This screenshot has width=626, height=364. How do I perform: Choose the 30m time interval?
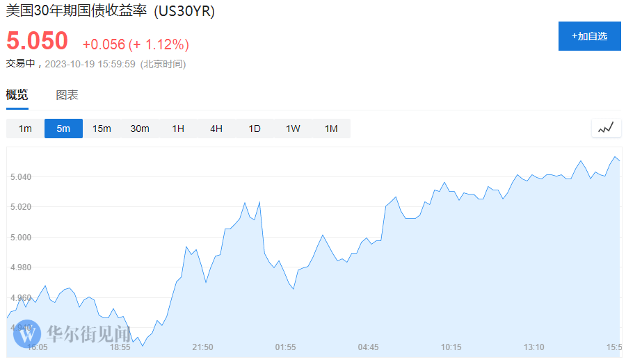pos(140,129)
